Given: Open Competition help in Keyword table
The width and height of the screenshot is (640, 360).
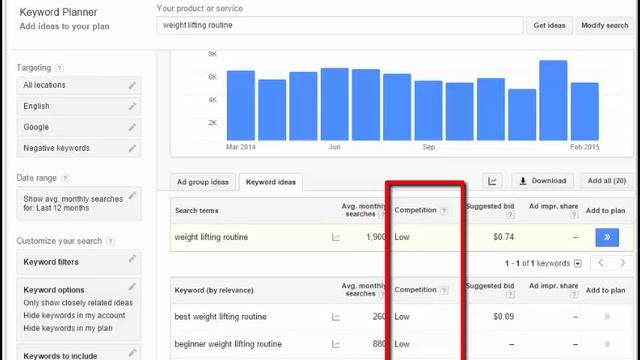Looking at the screenshot, I should pos(444,290).
